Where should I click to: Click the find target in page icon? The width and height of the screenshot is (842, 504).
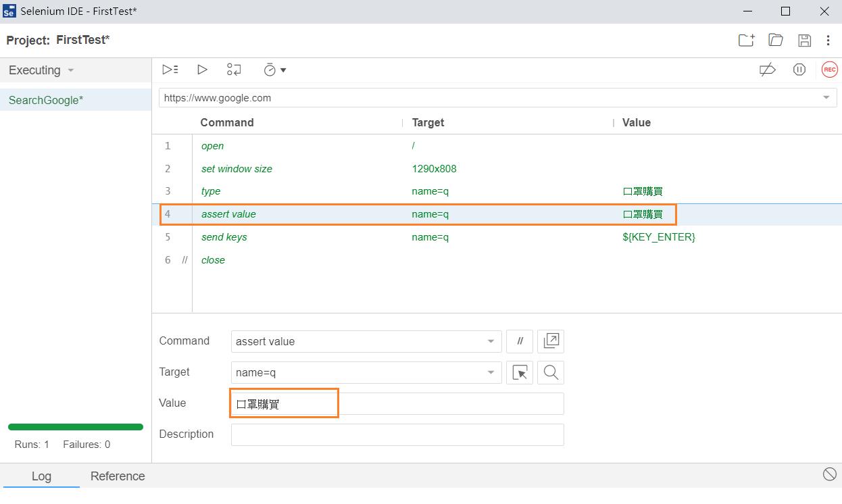(x=551, y=372)
